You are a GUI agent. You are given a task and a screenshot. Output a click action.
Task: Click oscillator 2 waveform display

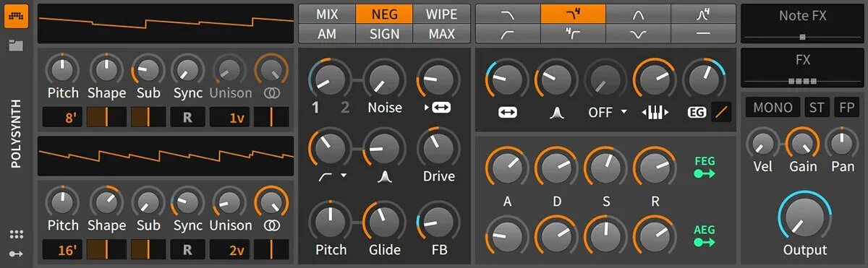166,155
